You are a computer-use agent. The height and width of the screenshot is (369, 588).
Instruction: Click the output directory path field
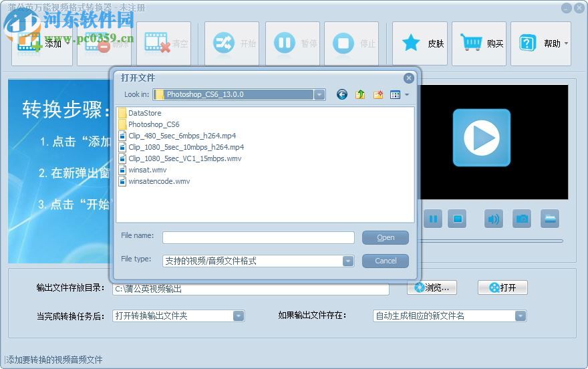(x=251, y=289)
